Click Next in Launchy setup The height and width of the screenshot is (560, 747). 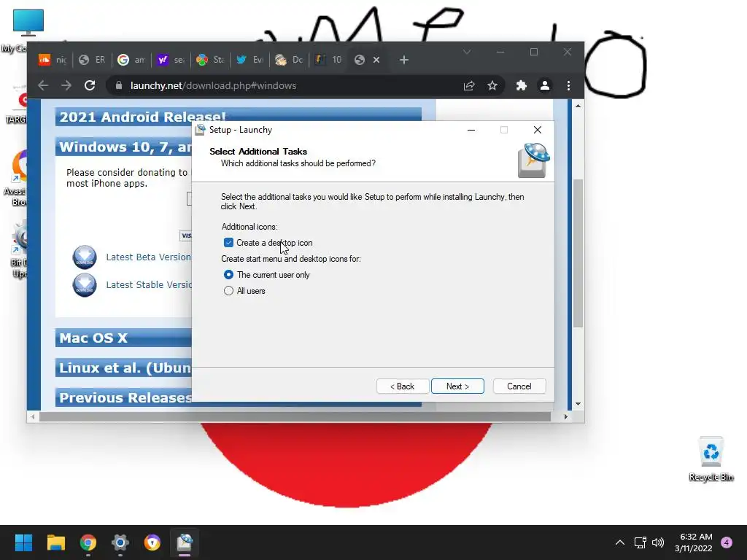(x=457, y=386)
